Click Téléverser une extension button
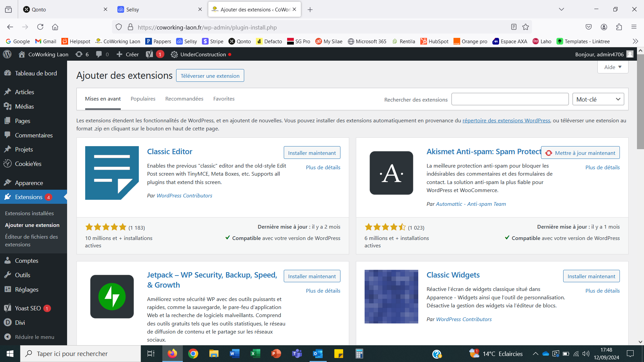Viewport: 644px width, 362px height. point(210,76)
